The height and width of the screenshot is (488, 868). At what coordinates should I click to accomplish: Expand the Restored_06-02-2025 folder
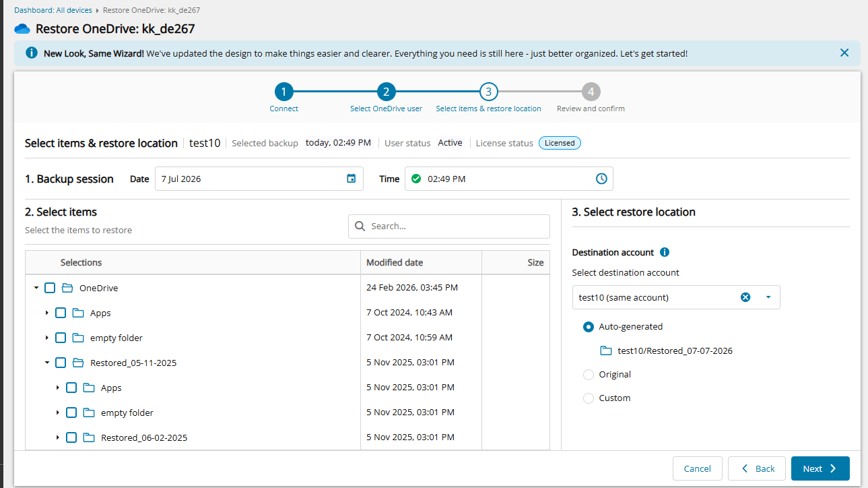(58, 437)
